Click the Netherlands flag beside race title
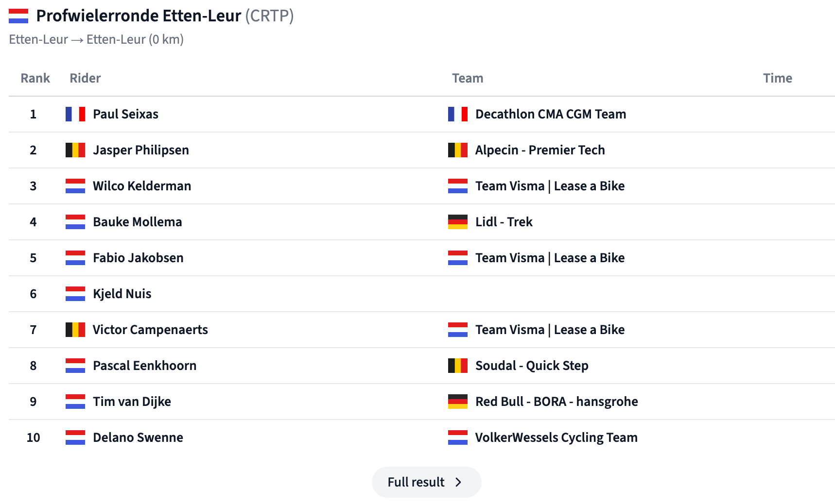Viewport: 835px width, 504px height. point(18,16)
